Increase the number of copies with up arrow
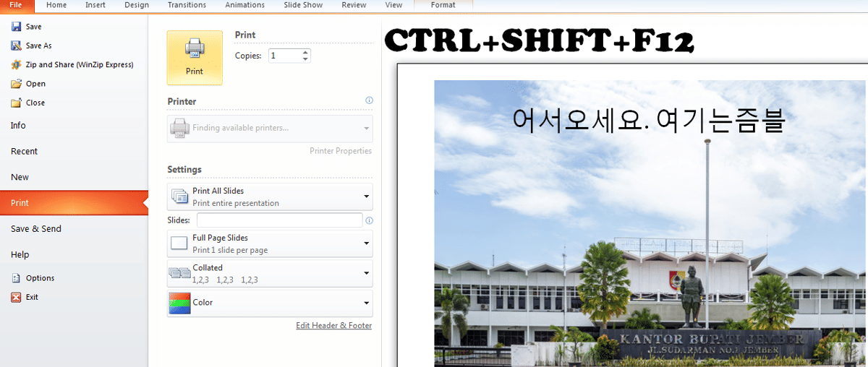Image resolution: width=868 pixels, height=367 pixels. 305,52
